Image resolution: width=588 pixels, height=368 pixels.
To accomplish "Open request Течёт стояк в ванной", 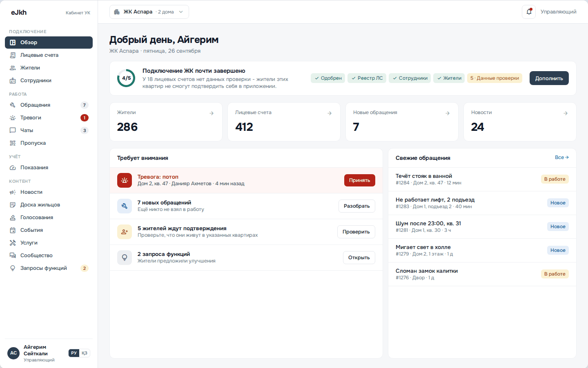I will coord(482,180).
